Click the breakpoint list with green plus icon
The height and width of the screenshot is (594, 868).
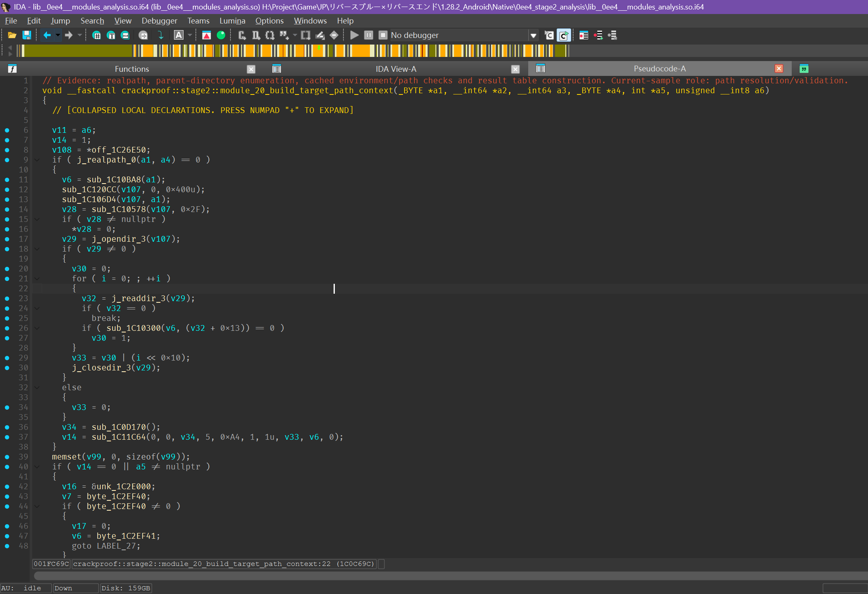pyautogui.click(x=598, y=35)
